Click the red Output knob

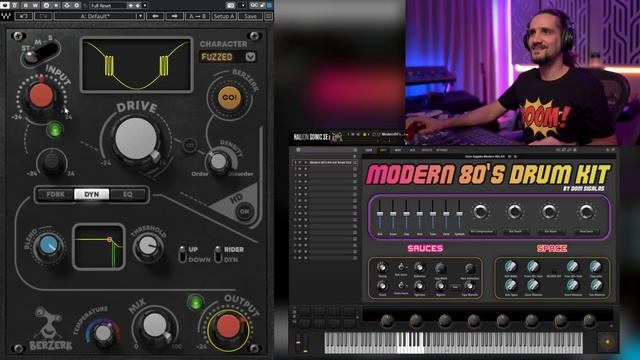pyautogui.click(x=228, y=327)
